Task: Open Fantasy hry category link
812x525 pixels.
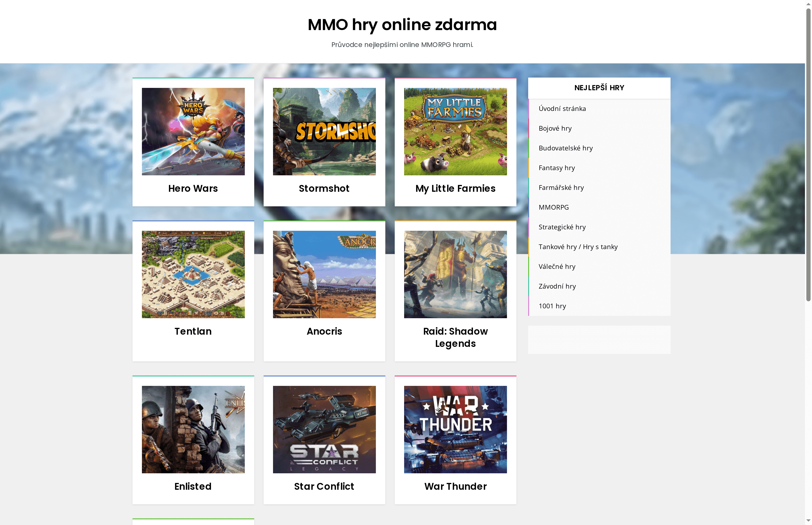Action: point(556,168)
